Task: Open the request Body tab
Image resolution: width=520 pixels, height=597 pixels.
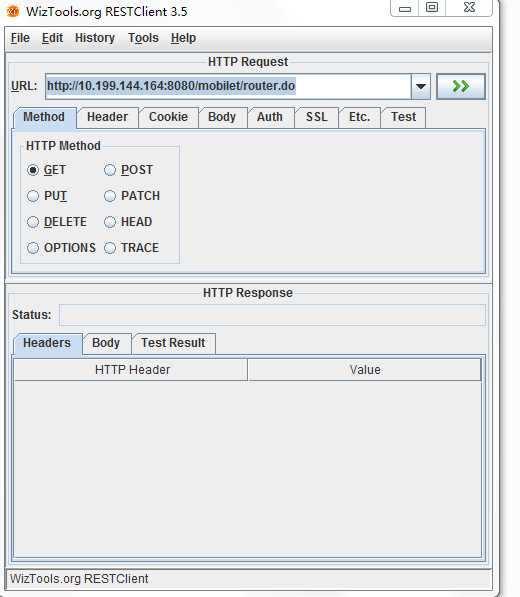Action: (222, 117)
